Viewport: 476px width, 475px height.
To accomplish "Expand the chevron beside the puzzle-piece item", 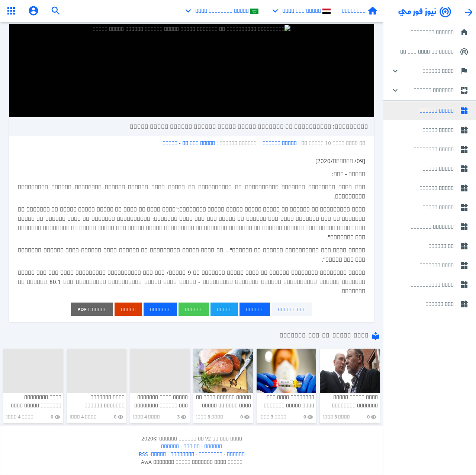I will 395,90.
